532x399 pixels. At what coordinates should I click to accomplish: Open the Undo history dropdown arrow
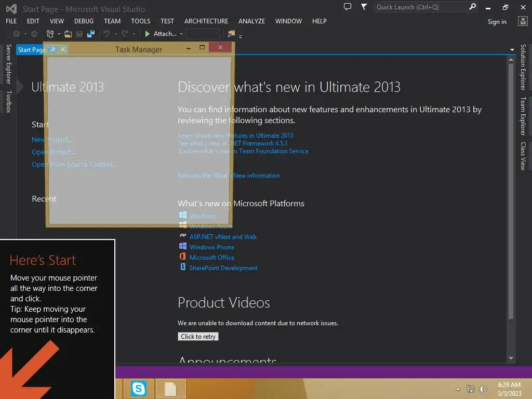[x=116, y=34]
